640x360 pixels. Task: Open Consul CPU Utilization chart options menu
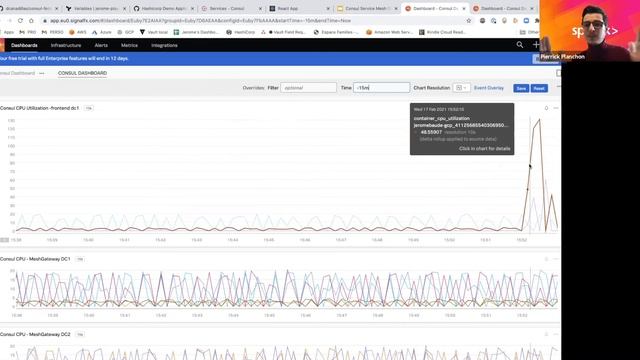point(556,108)
